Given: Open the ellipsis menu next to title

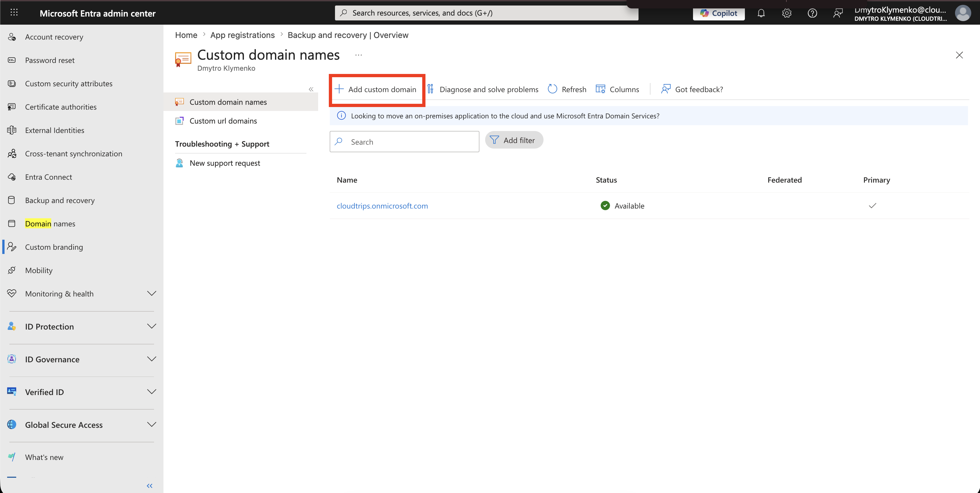Looking at the screenshot, I should (358, 55).
